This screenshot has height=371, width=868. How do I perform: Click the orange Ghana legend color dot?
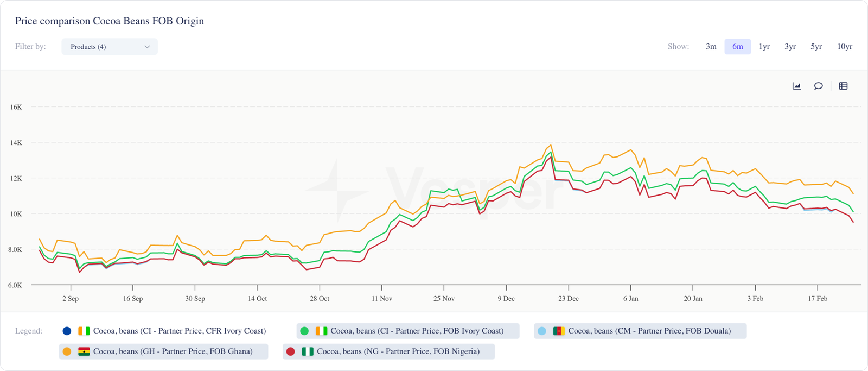click(x=67, y=351)
